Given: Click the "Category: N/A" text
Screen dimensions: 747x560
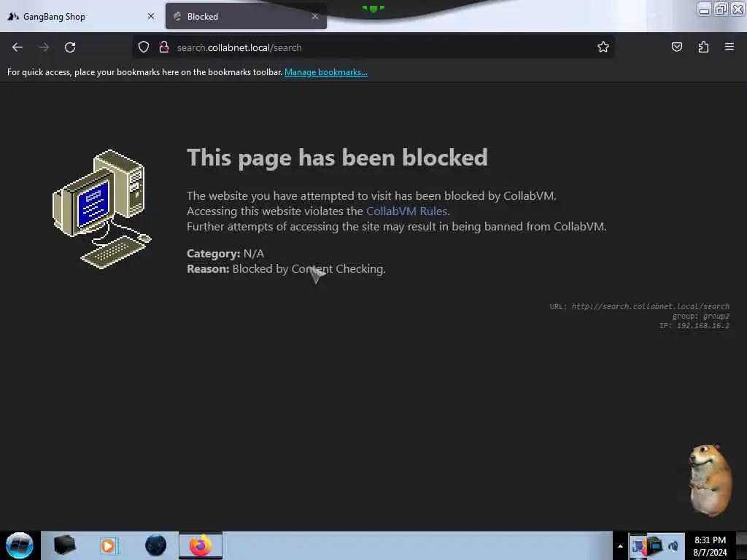Looking at the screenshot, I should point(225,253).
